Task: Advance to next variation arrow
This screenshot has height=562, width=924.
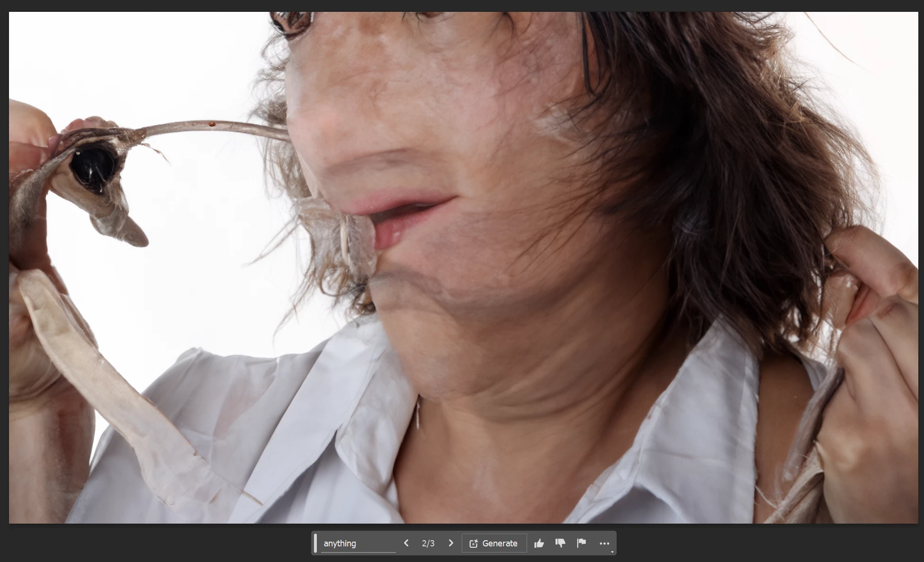Action: pyautogui.click(x=451, y=543)
